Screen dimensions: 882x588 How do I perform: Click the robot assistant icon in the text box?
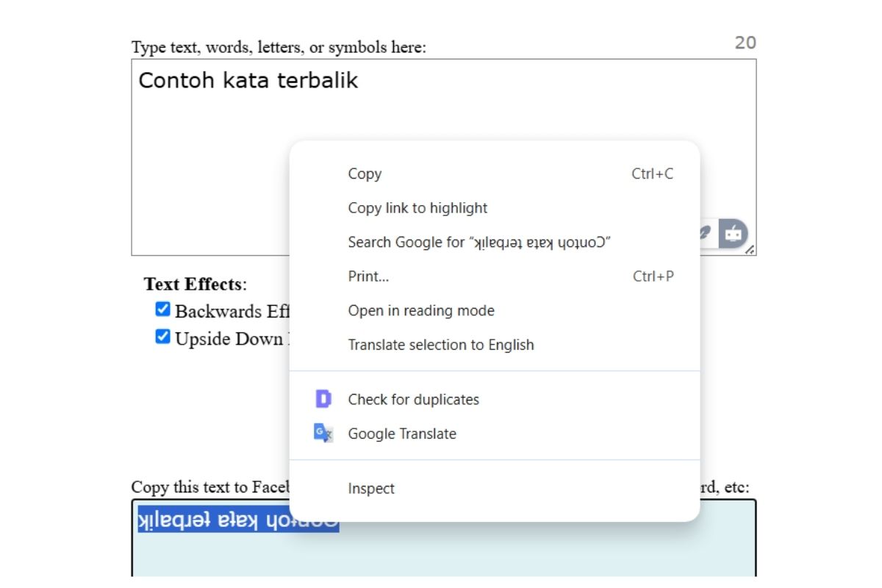click(x=732, y=234)
